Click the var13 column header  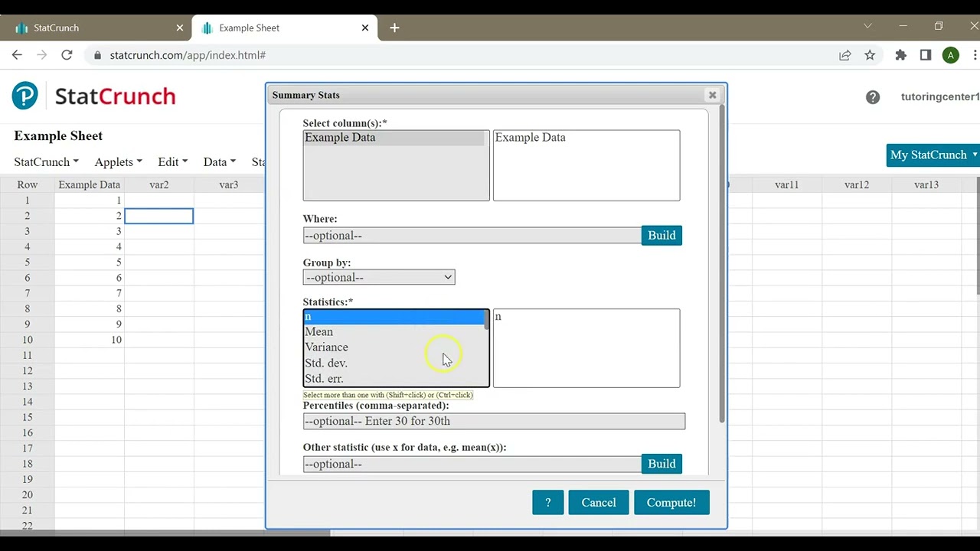click(x=926, y=184)
